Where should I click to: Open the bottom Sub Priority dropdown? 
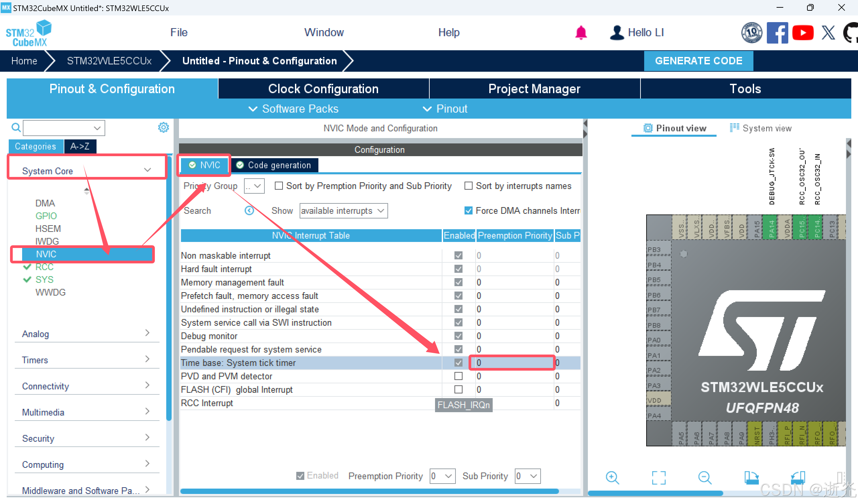528,476
